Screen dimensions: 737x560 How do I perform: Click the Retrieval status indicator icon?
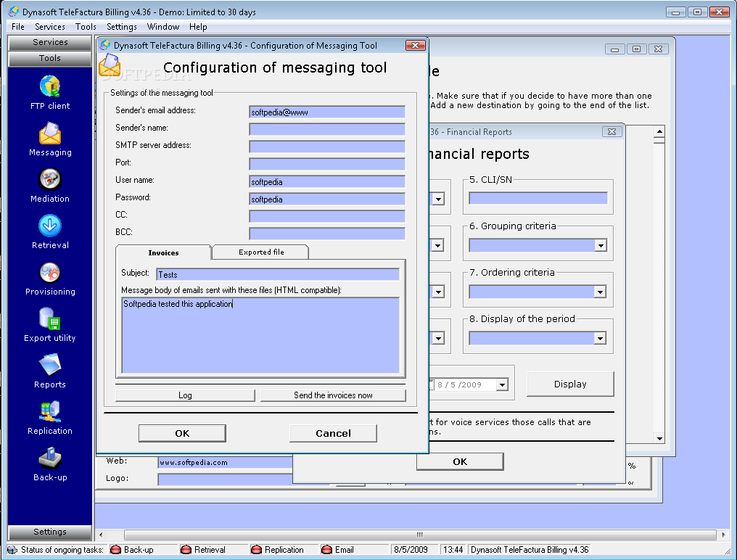click(186, 550)
